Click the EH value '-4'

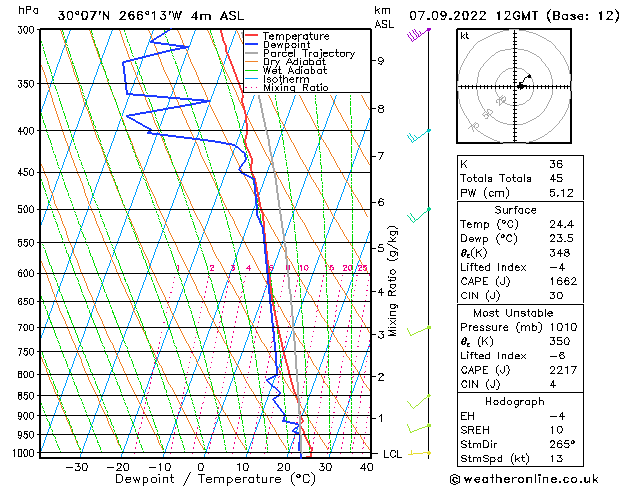click(557, 416)
